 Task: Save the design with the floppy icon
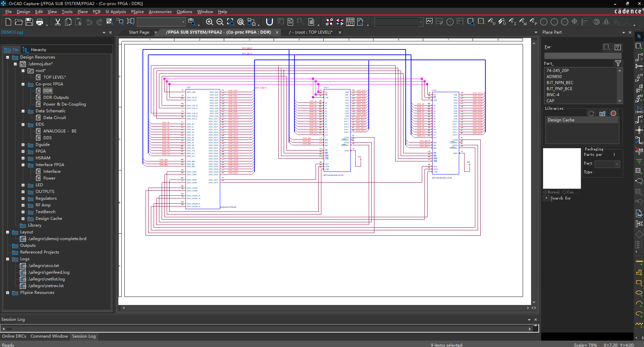(29, 22)
